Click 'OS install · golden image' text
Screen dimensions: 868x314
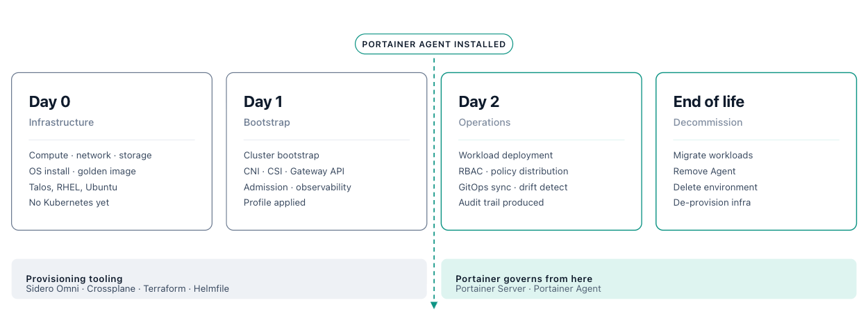[83, 171]
